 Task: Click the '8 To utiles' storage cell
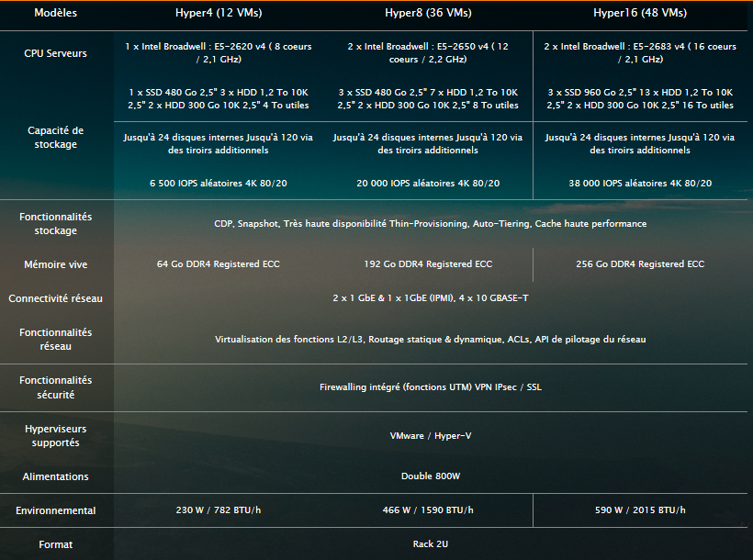pos(428,98)
